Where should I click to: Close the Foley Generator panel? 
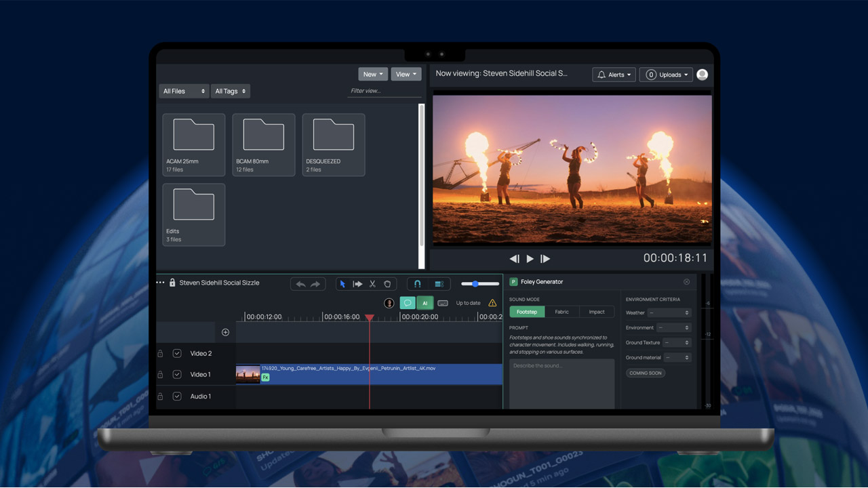coord(686,282)
